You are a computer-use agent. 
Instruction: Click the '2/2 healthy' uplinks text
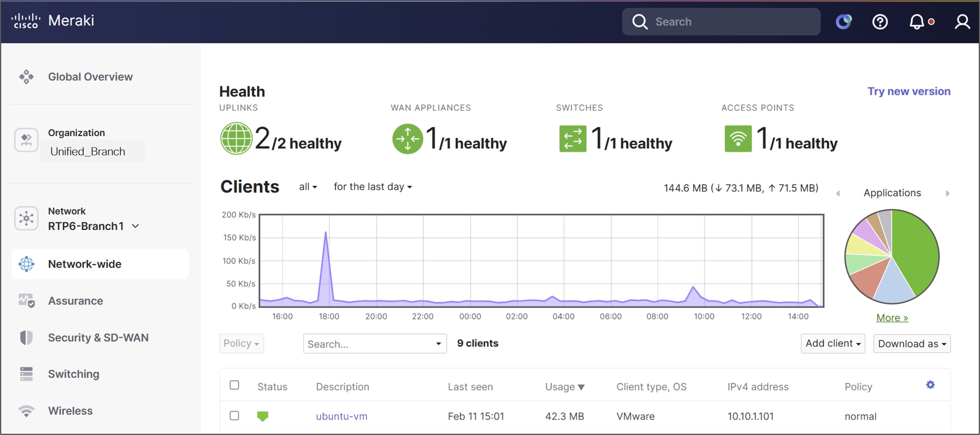point(298,139)
